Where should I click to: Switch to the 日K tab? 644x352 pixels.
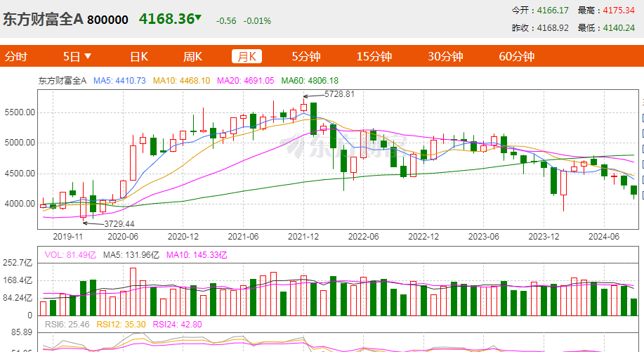139,56
